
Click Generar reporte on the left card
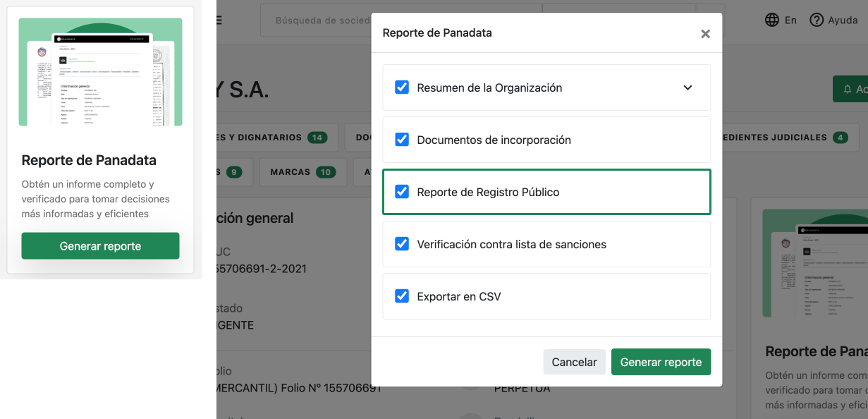coord(100,245)
